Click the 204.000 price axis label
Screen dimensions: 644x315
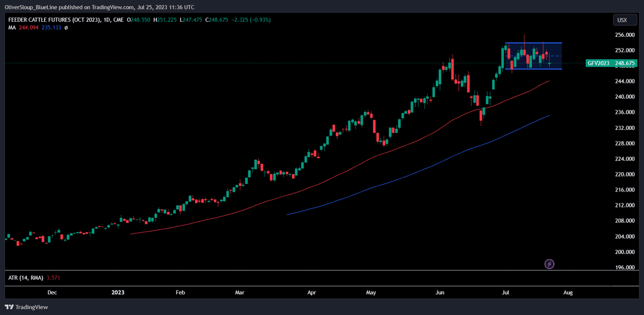pyautogui.click(x=626, y=237)
